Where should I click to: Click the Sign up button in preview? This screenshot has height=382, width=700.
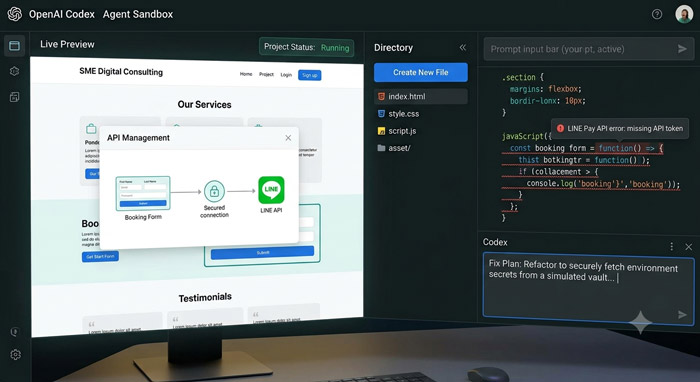click(309, 75)
